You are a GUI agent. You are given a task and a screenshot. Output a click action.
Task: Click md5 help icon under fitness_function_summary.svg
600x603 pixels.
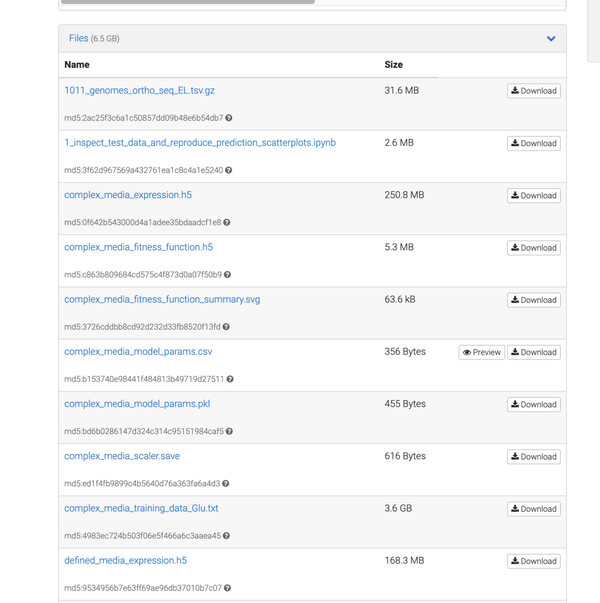pos(226,327)
